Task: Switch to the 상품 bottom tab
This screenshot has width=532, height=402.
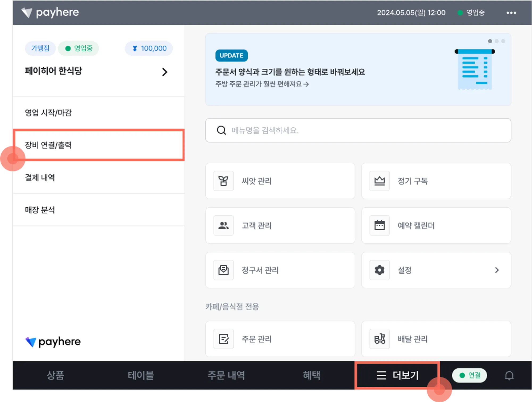Action: [x=55, y=375]
